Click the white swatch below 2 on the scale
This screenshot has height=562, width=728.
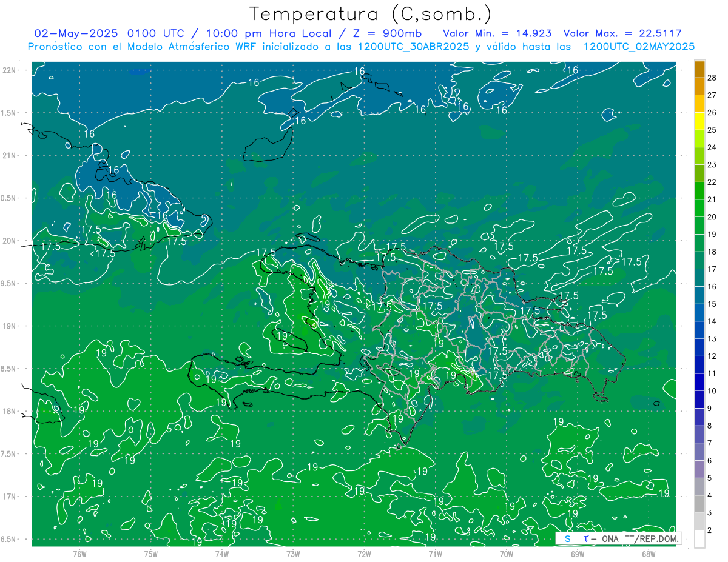tap(699, 539)
